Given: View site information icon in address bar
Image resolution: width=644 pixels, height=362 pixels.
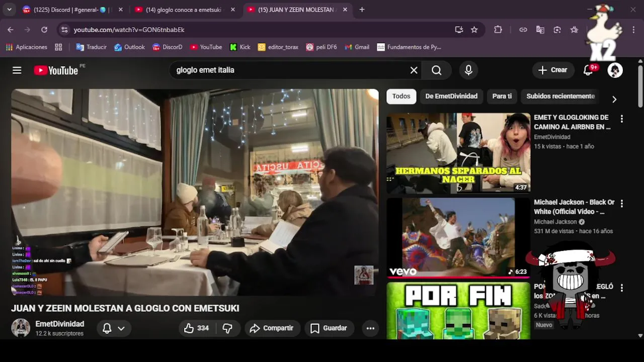Looking at the screenshot, I should [x=64, y=30].
